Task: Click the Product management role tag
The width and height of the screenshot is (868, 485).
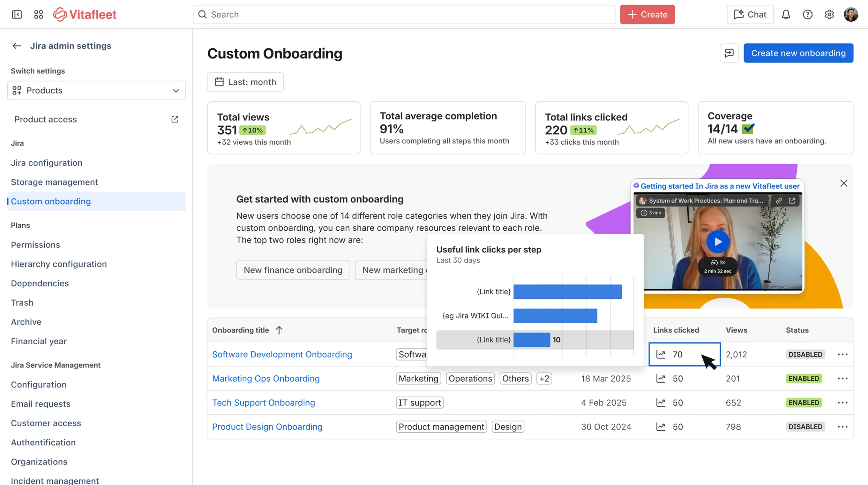Action: click(441, 427)
